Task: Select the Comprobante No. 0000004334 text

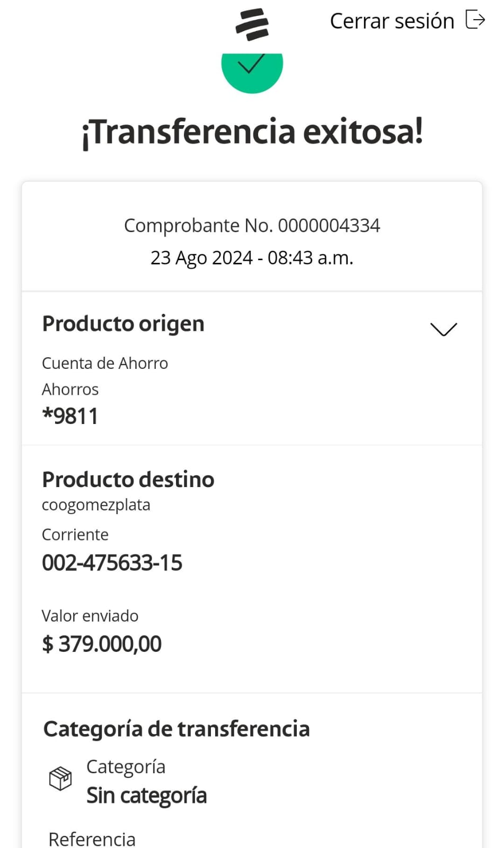Action: 252,226
